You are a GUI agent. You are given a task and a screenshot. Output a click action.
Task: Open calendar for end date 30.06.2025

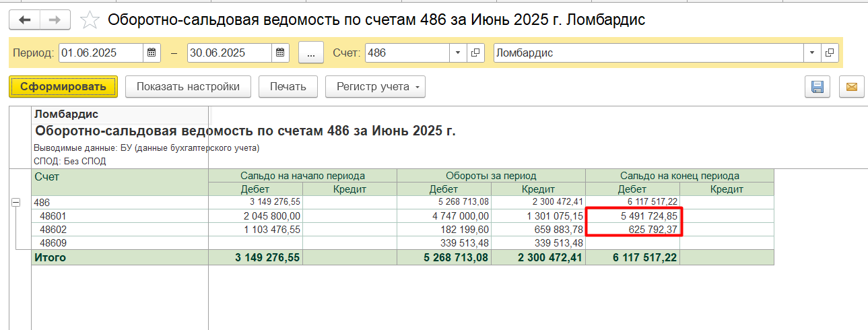(281, 53)
